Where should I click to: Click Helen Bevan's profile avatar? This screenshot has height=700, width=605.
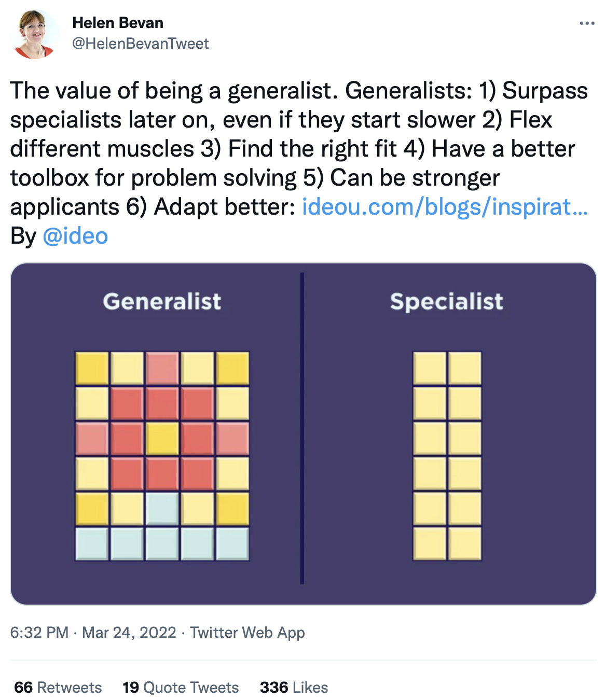35,34
